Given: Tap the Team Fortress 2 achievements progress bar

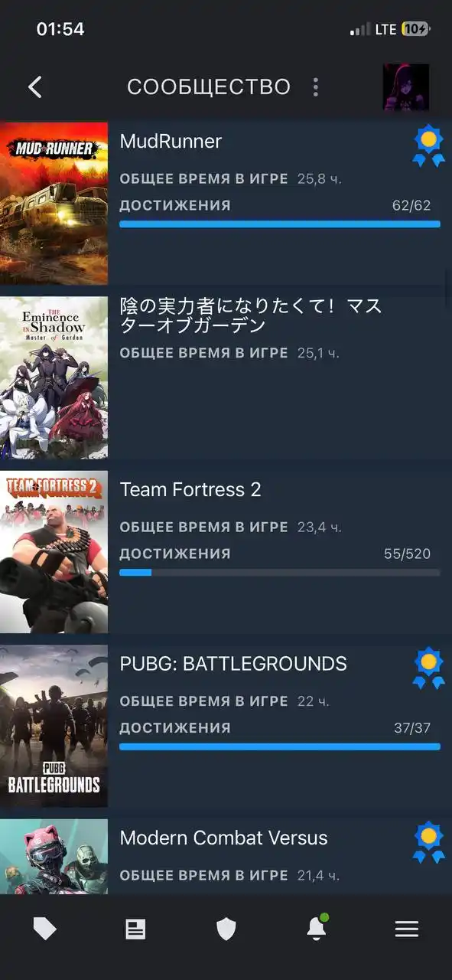Looking at the screenshot, I should pyautogui.click(x=280, y=572).
